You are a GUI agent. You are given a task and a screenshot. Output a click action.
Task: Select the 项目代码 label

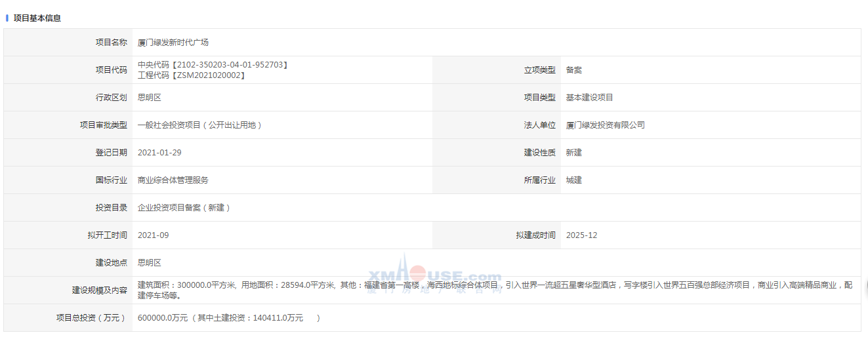[112, 70]
